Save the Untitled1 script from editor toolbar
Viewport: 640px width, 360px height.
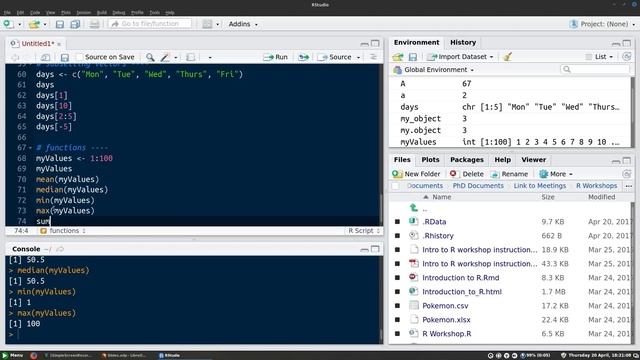pyautogui.click(x=64, y=57)
